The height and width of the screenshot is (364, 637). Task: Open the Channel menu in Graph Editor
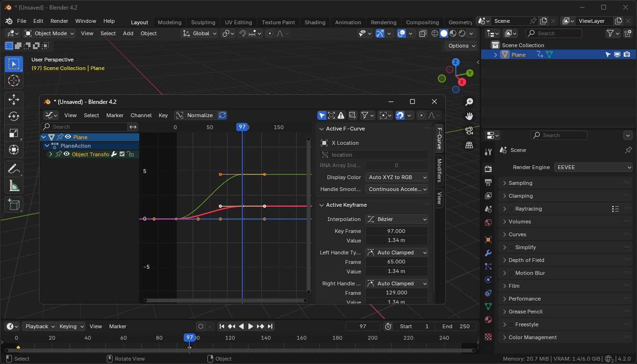click(141, 115)
